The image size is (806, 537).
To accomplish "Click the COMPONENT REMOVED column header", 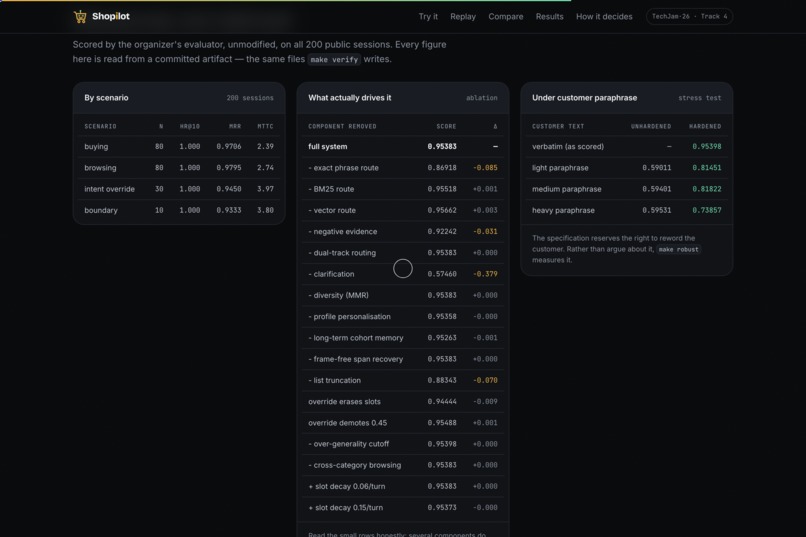I will (342, 126).
